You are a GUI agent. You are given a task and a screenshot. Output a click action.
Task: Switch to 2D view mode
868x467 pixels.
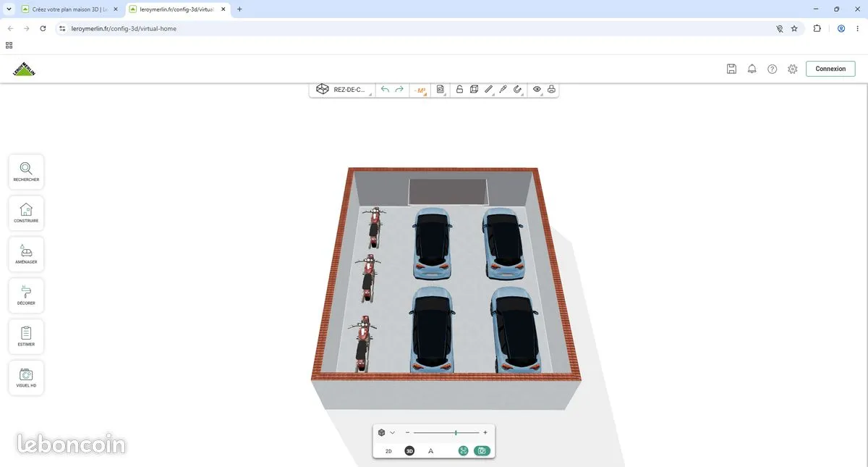[388, 451]
